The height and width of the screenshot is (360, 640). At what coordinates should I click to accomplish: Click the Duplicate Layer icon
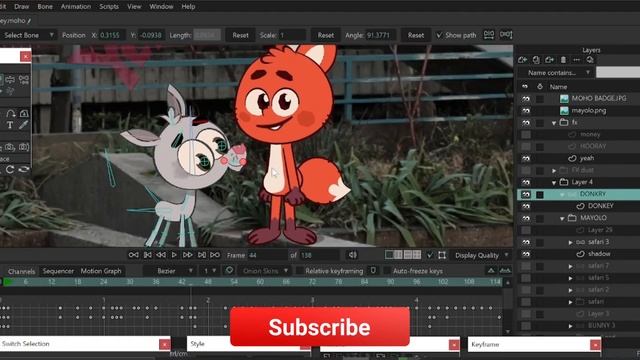pyautogui.click(x=536, y=60)
